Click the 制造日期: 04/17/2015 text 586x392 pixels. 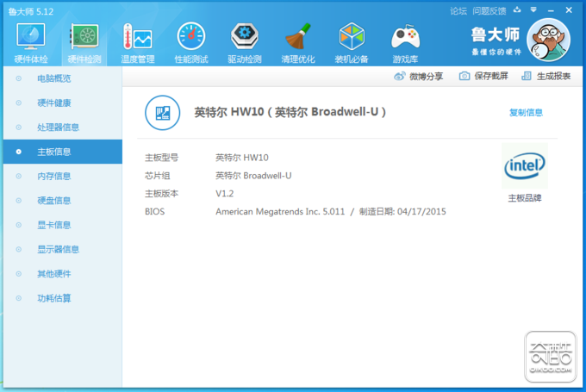coord(402,212)
